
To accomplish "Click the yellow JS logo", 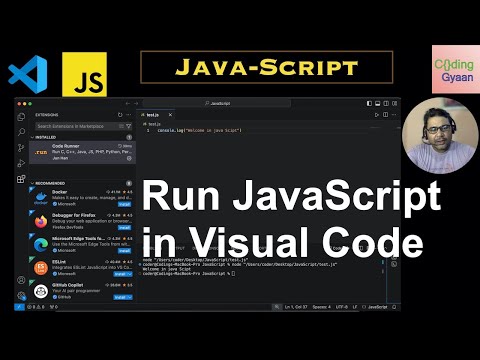I will coord(84,74).
